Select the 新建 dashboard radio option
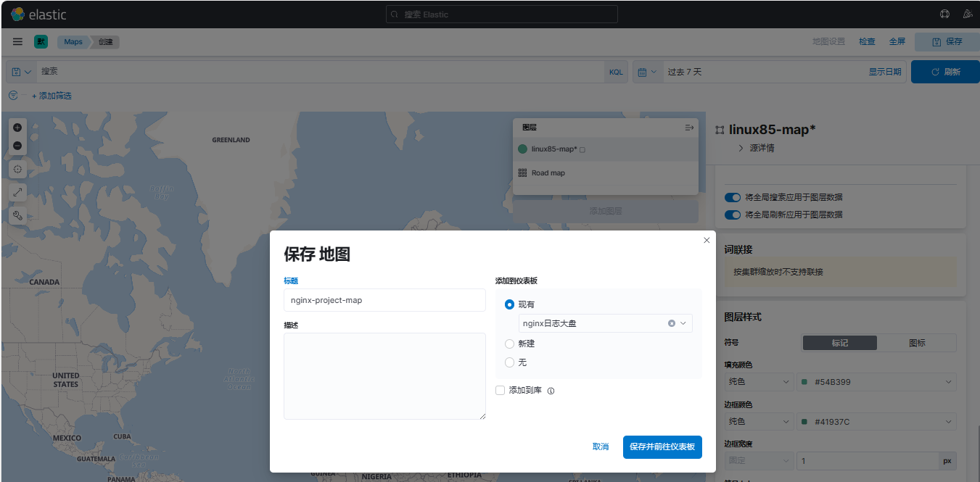This screenshot has width=980, height=482. coord(510,344)
